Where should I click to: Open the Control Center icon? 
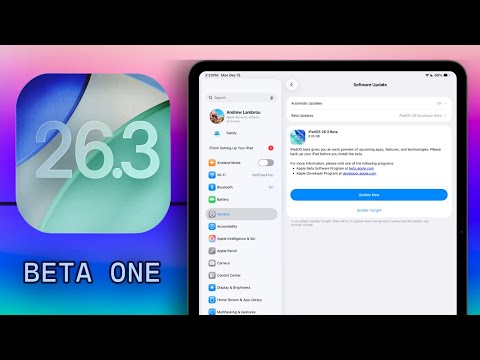[212, 275]
